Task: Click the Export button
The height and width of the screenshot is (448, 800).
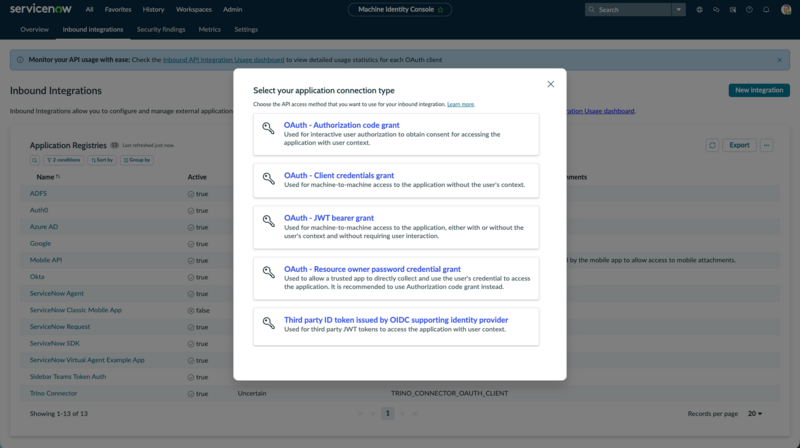Action: click(739, 145)
